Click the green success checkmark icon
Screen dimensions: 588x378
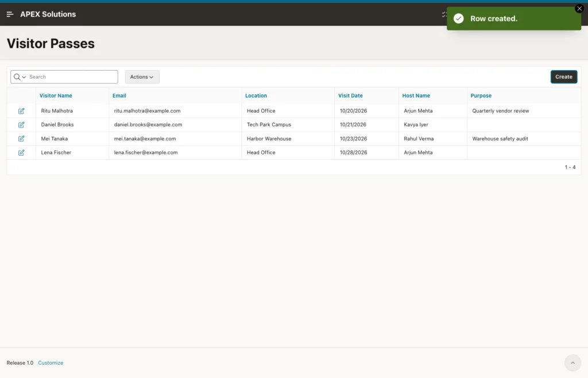(459, 18)
